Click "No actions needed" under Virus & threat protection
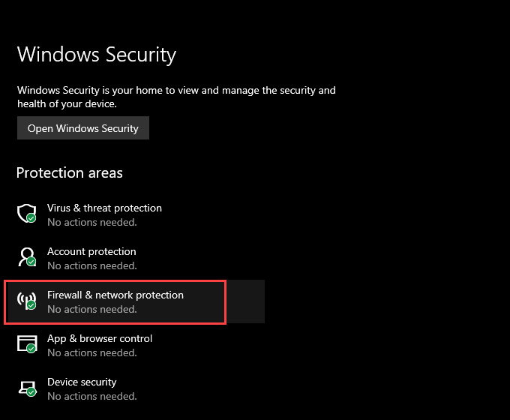510x420 pixels. (92, 222)
